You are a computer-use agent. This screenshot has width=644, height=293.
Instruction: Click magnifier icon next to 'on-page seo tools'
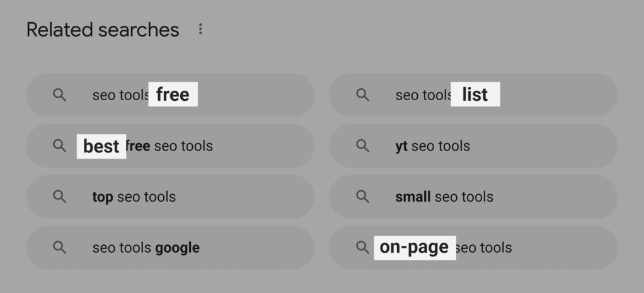click(x=362, y=247)
